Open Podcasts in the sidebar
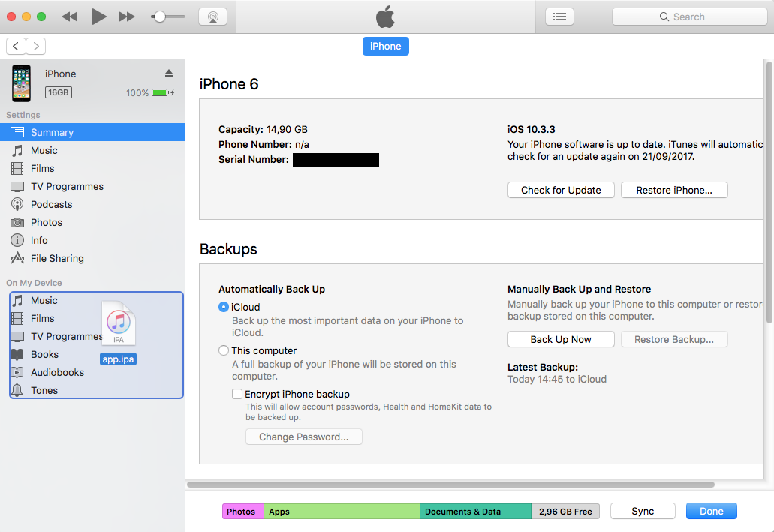 point(92,204)
